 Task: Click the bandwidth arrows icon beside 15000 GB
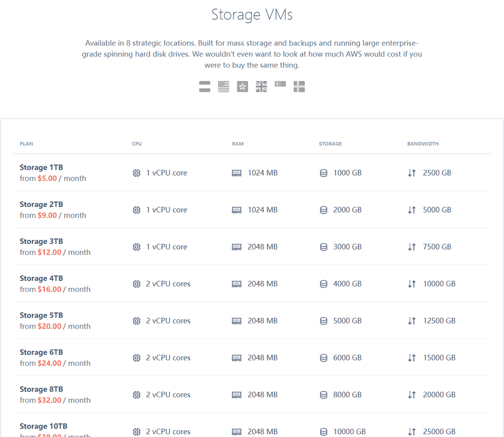click(412, 358)
